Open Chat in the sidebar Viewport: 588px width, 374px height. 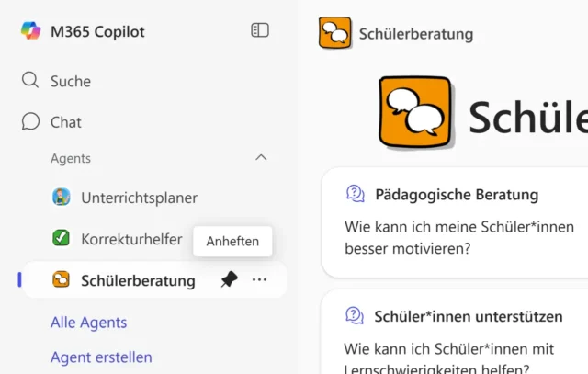(65, 121)
